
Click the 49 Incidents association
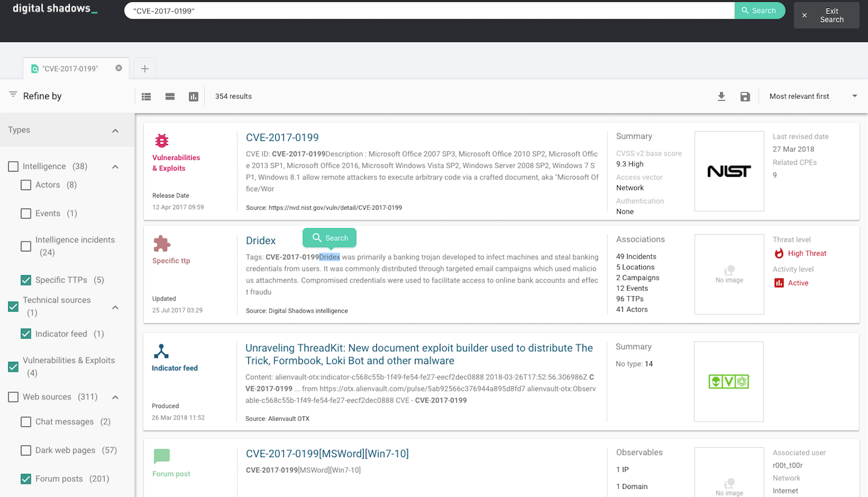tap(636, 257)
